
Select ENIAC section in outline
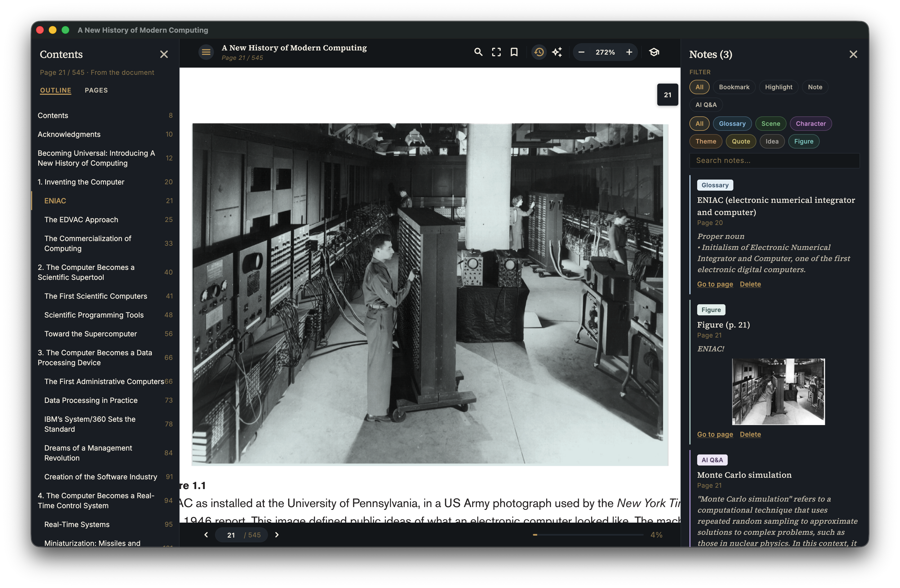pos(105,201)
